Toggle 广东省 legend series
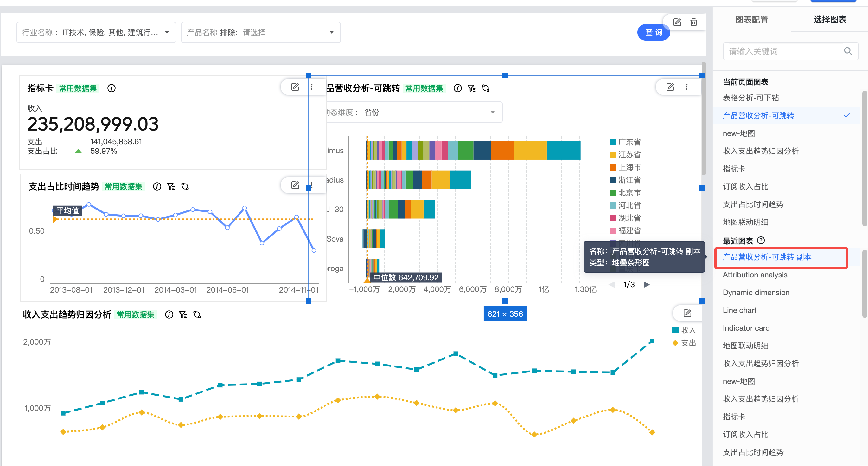The height and width of the screenshot is (466, 868). (625, 142)
